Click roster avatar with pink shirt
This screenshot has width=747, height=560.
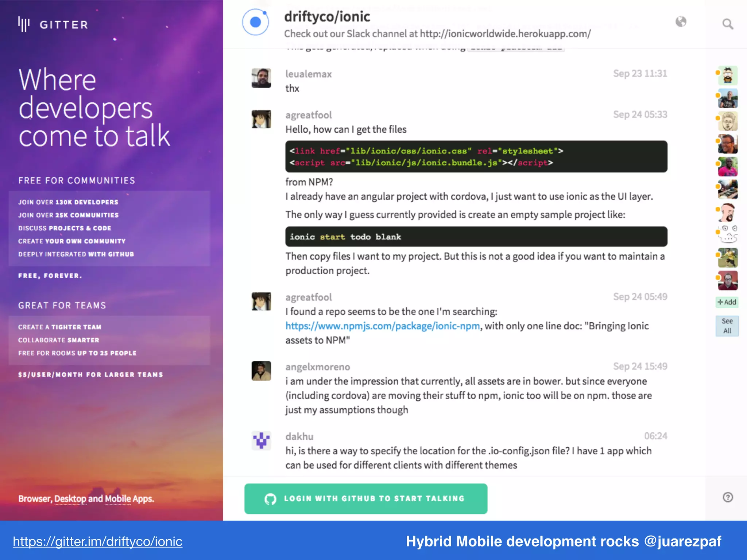tap(728, 167)
